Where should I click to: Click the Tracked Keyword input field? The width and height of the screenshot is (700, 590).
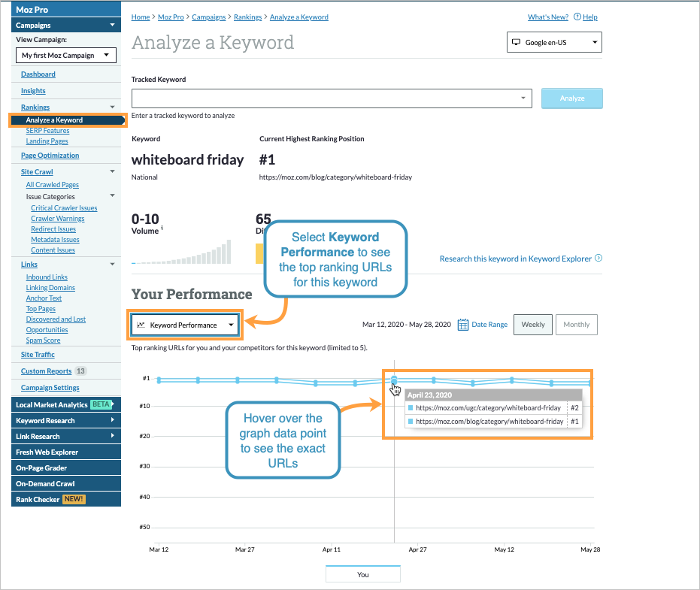pos(332,98)
